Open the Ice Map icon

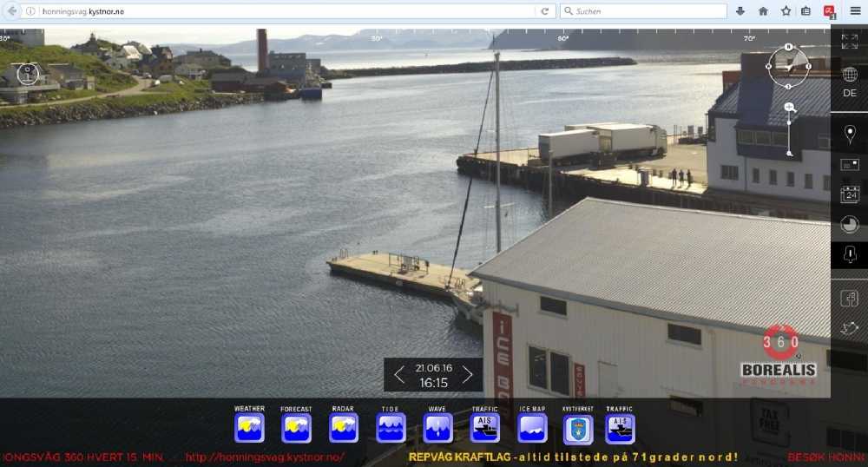(x=533, y=429)
